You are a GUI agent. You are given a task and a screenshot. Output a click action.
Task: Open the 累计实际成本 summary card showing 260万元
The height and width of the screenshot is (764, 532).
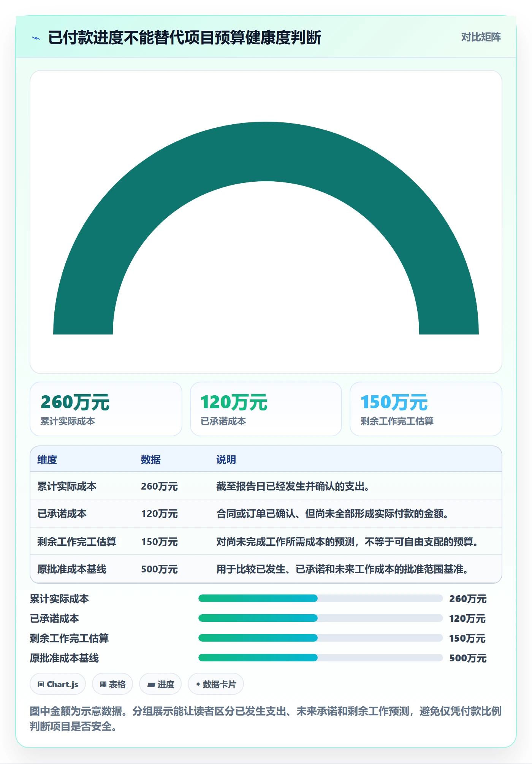(106, 409)
